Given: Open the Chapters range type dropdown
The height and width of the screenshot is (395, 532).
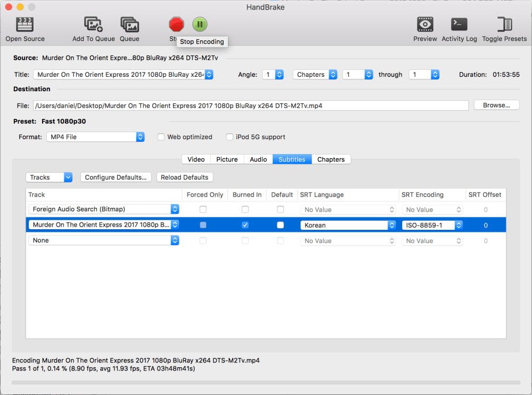Looking at the screenshot, I should [x=315, y=75].
